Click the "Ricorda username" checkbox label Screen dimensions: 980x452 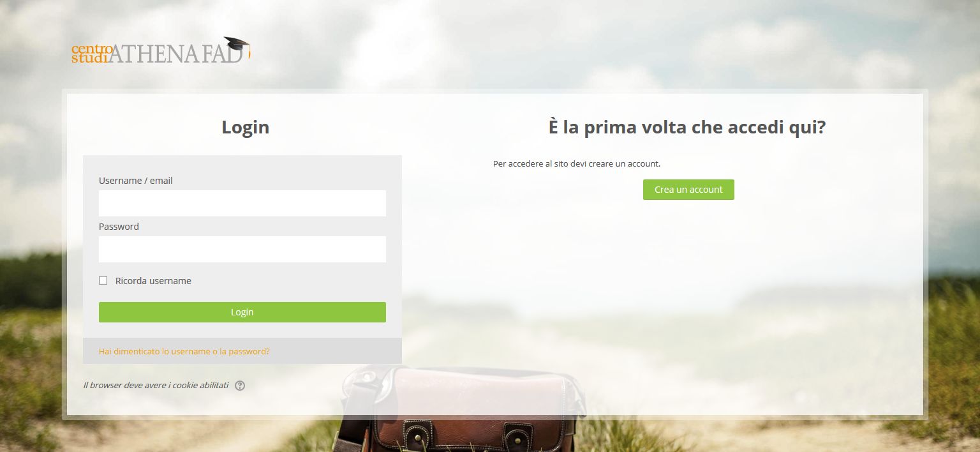pyautogui.click(x=153, y=281)
